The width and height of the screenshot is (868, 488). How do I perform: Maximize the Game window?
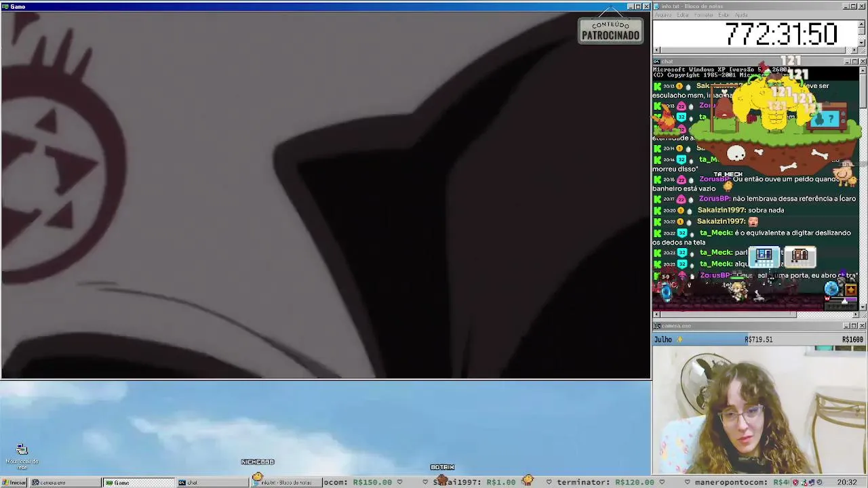pyautogui.click(x=638, y=6)
